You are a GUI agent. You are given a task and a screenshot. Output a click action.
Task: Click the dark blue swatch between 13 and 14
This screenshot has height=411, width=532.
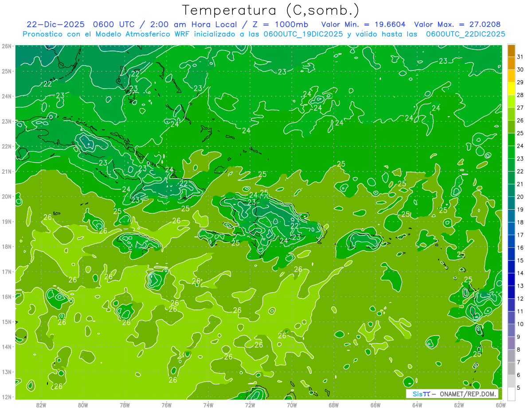511,279
